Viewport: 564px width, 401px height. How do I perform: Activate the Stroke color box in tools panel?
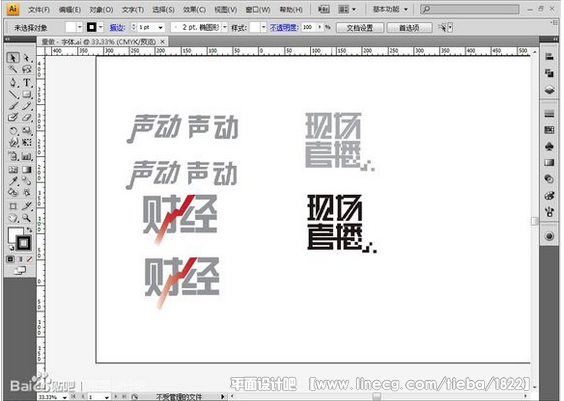pos(24,243)
